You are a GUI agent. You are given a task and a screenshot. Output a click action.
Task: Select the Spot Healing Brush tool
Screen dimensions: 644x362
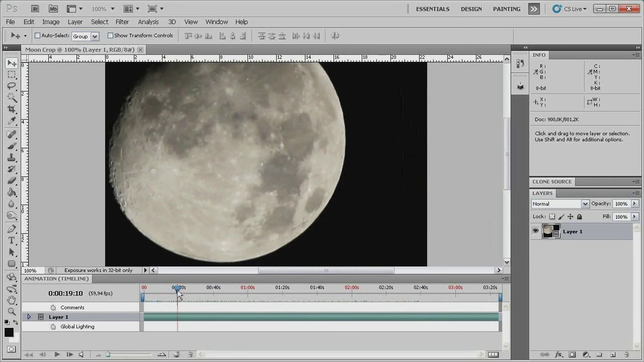coord(12,135)
